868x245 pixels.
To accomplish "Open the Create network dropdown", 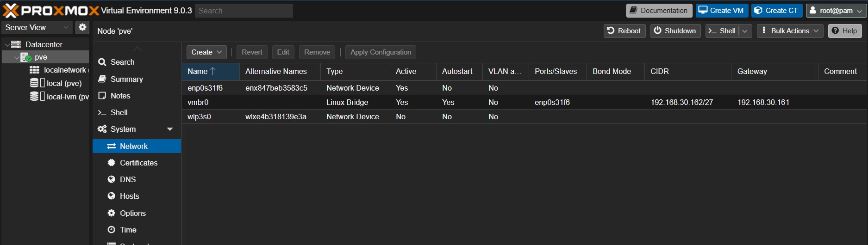I will (x=206, y=52).
